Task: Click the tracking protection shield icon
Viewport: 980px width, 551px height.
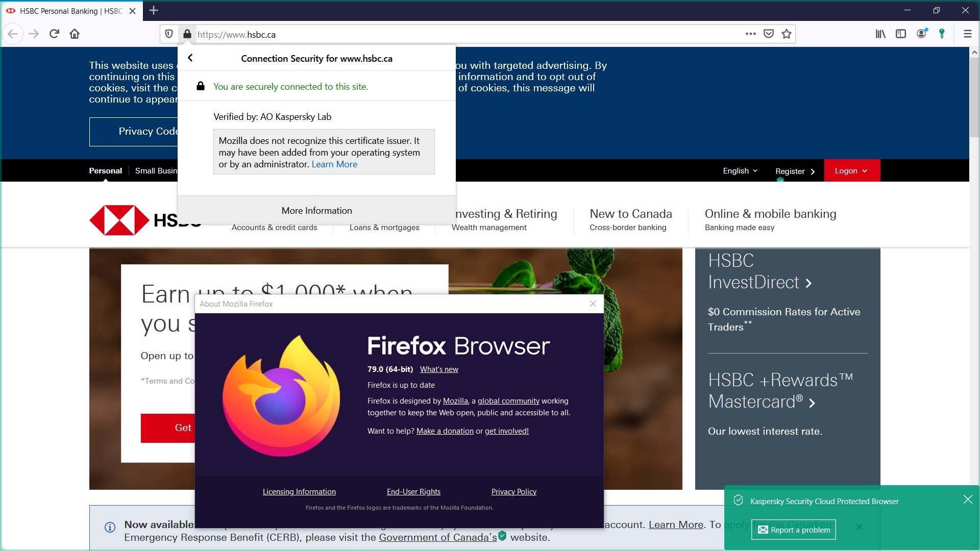Action: click(x=169, y=34)
